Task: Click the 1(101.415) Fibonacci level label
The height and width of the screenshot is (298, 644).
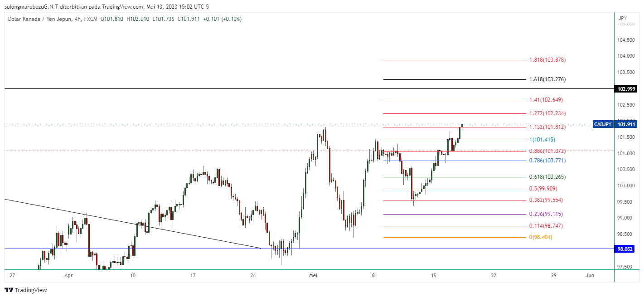Action: coord(542,140)
